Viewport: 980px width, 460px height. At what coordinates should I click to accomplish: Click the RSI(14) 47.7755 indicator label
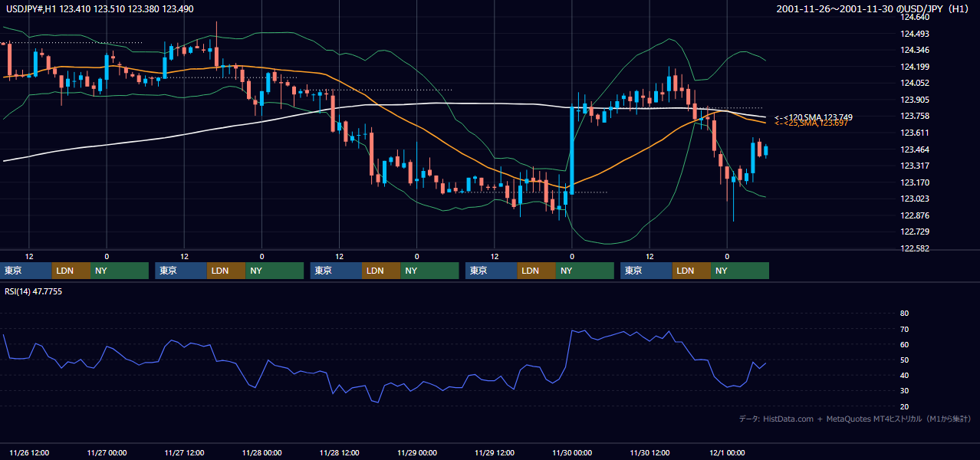34,291
